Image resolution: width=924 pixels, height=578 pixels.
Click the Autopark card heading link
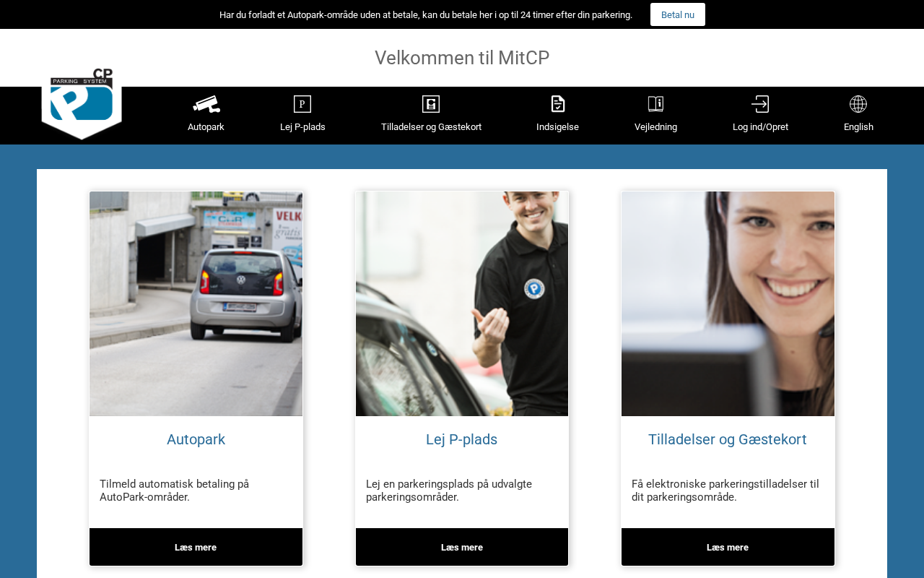(x=196, y=439)
